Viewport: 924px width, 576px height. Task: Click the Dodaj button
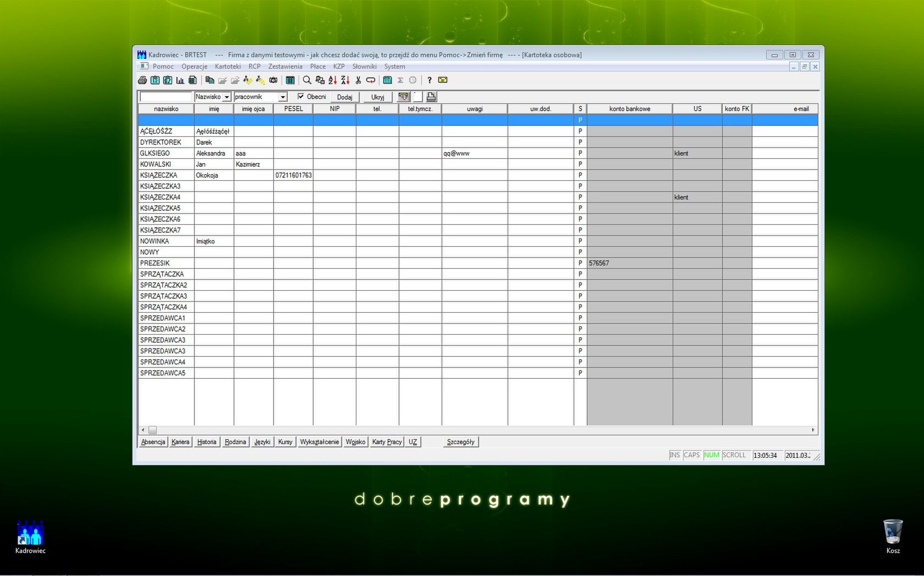(345, 97)
